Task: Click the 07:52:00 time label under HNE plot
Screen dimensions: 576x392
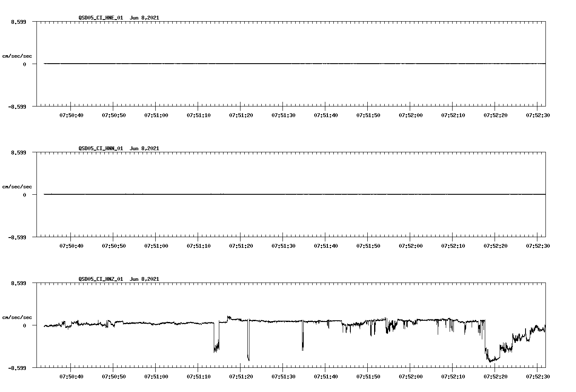Action: coord(411,115)
